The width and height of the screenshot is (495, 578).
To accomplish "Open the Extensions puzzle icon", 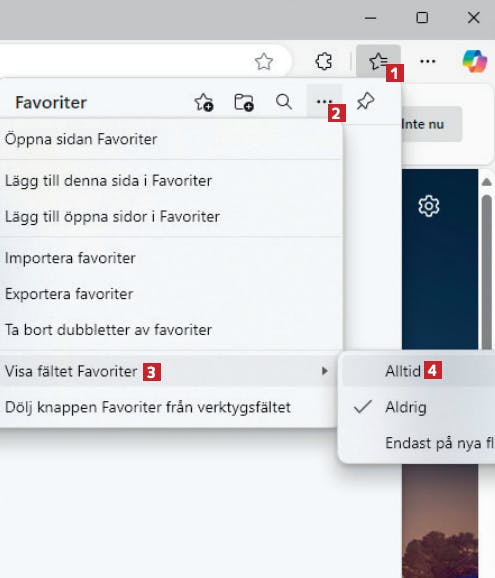I will [x=324, y=61].
